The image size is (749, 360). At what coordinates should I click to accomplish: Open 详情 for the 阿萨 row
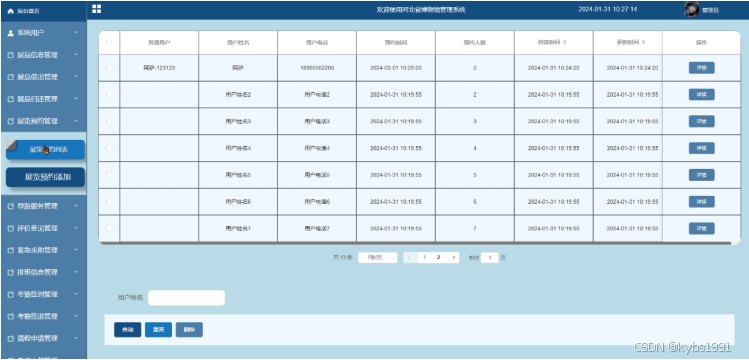701,68
